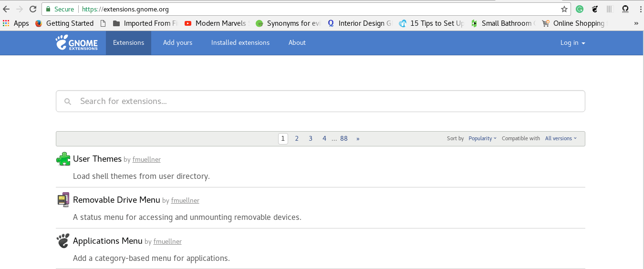Open the Synonyms for evil bookmark
The height and width of the screenshot is (269, 644).
pyautogui.click(x=289, y=23)
